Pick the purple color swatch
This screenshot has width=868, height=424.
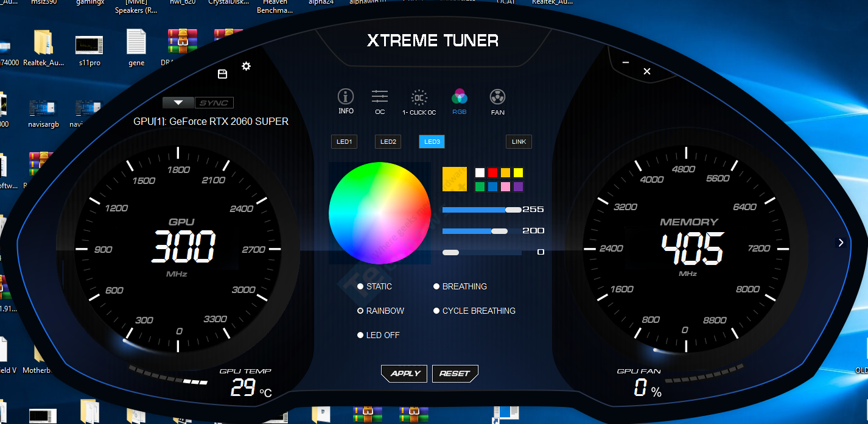click(518, 187)
